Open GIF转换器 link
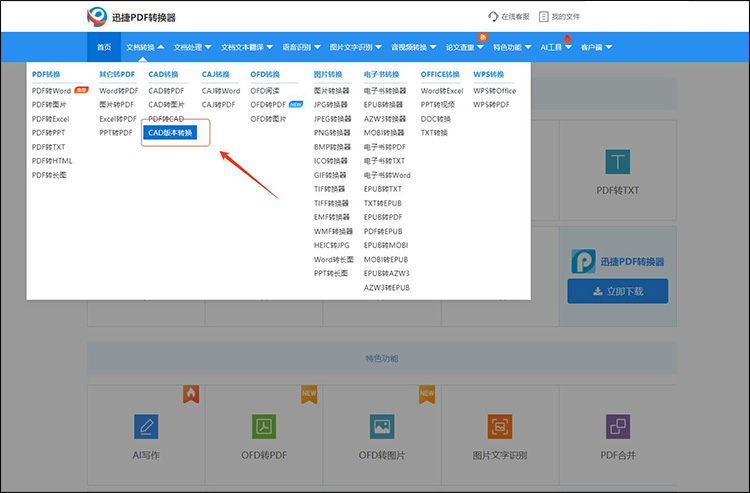This screenshot has width=750, height=493. pos(330,175)
